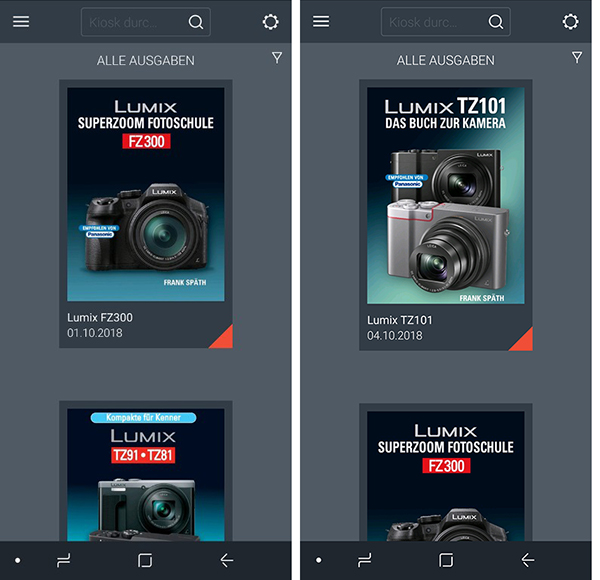This screenshot has height=580, width=600.
Task: Tap 'ALLE AUSGABEN' heading in right screen
Action: [x=446, y=60]
